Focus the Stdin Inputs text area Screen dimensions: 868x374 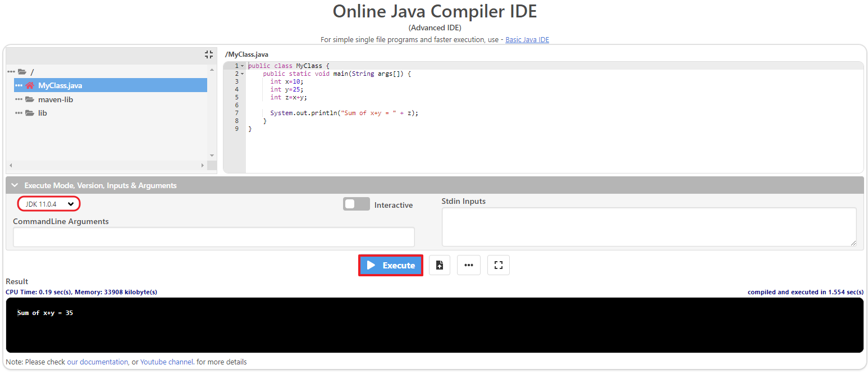click(x=649, y=227)
